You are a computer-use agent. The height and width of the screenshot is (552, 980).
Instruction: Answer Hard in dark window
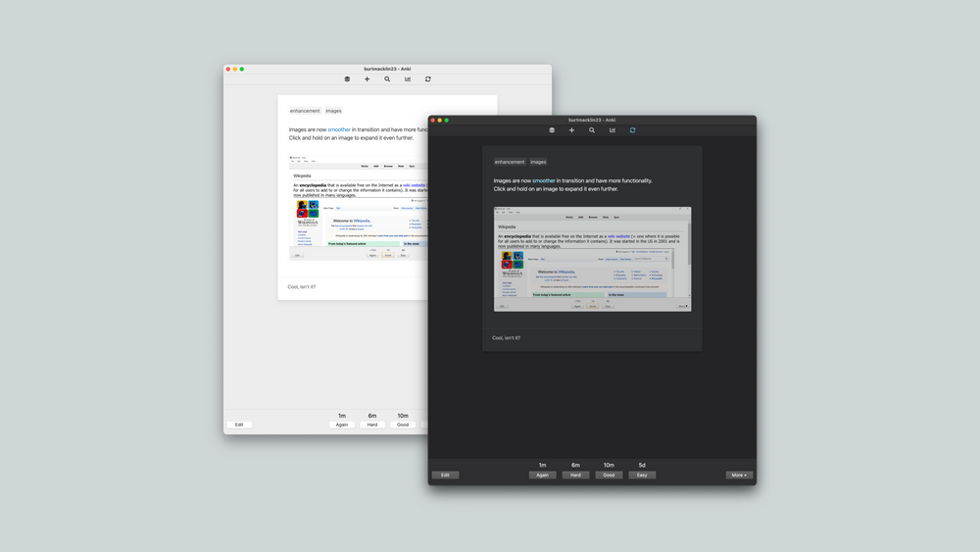(x=575, y=476)
